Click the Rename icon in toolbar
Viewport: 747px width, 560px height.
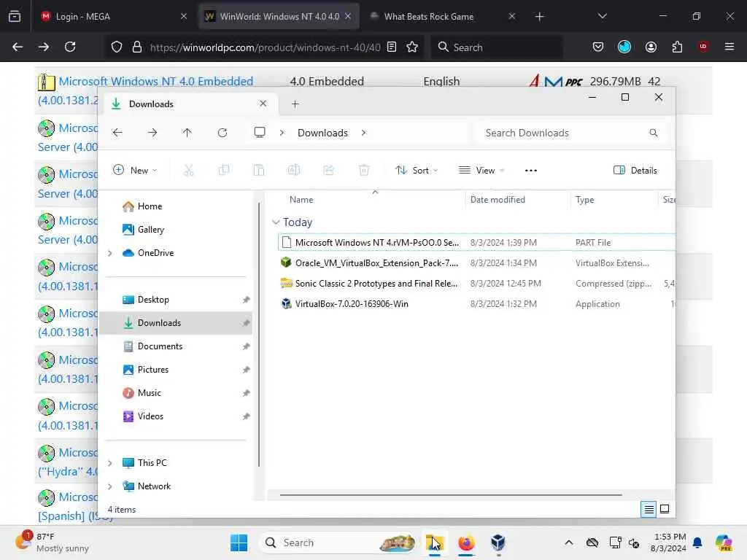(293, 170)
